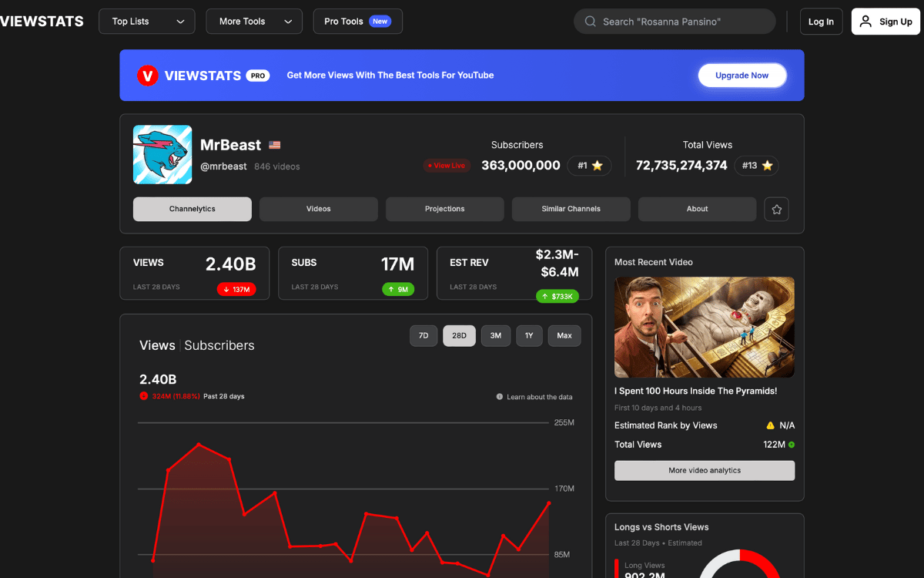
Task: Select the 3M time range
Action: point(496,336)
